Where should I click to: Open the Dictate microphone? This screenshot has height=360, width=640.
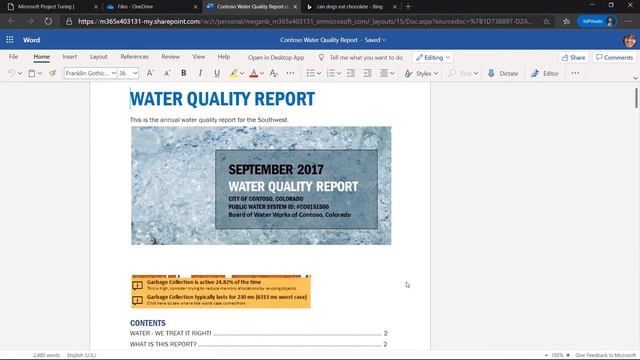[x=503, y=73]
